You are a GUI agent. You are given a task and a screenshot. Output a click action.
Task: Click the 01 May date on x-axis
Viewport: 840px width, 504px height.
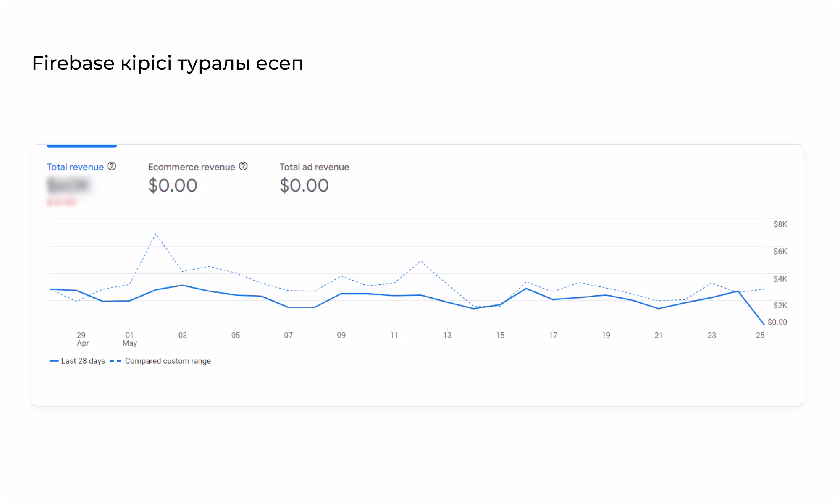[129, 339]
